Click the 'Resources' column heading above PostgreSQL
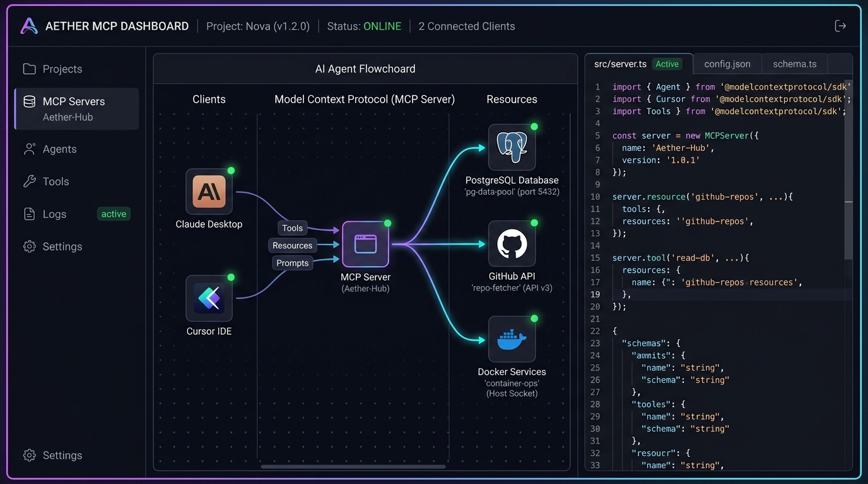 tap(512, 100)
